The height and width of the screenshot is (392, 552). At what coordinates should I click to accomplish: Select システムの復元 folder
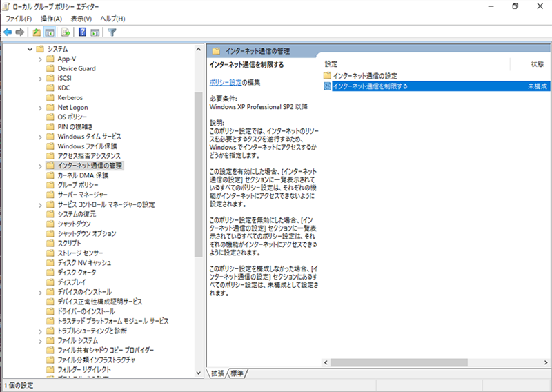[77, 214]
